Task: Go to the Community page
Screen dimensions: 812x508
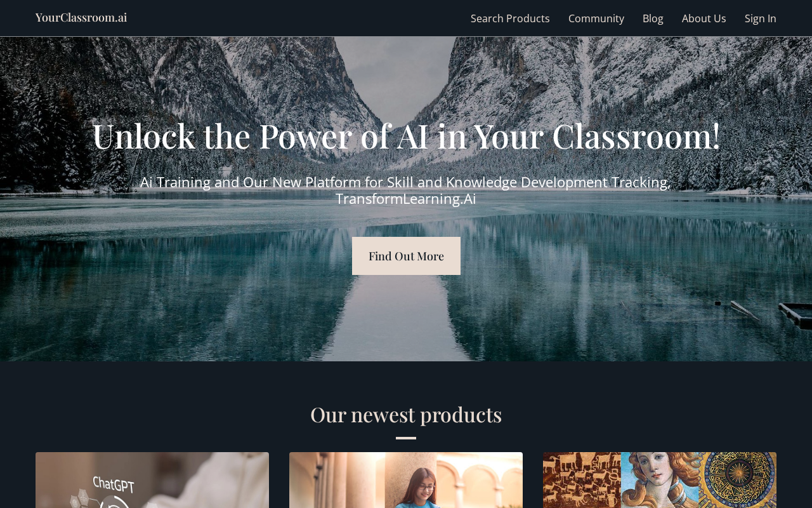Action: pyautogui.click(x=596, y=18)
